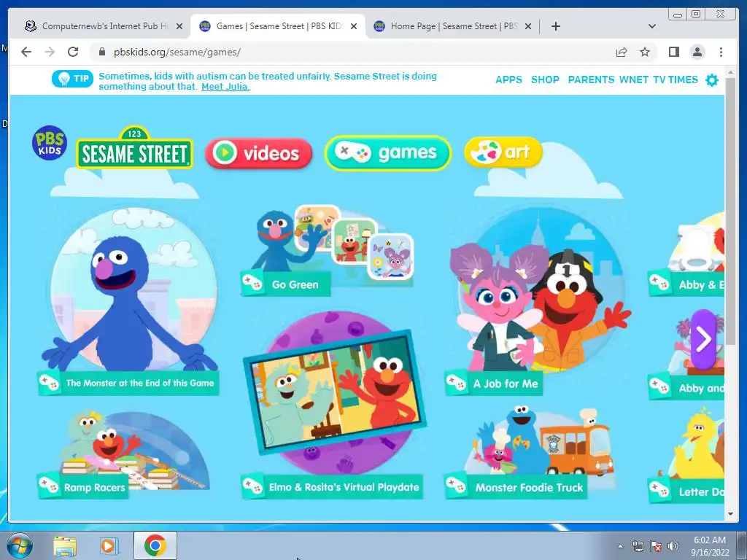747x560 pixels.
Task: Open WNET TV TIMES link
Action: (659, 79)
